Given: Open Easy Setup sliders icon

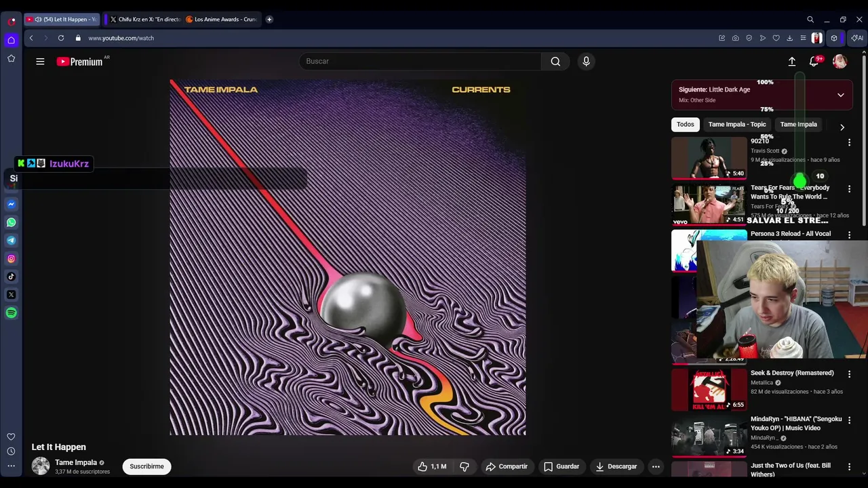Looking at the screenshot, I should 804,38.
